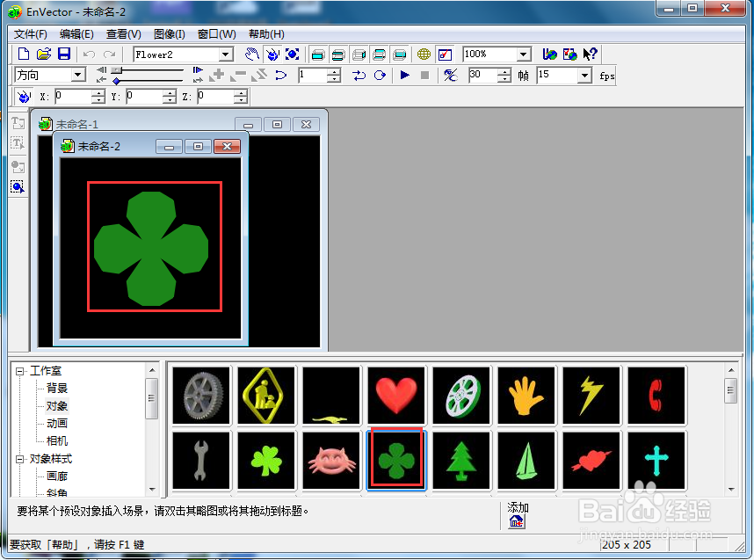Select the gear object thumbnail
The image size is (754, 560).
(201, 396)
